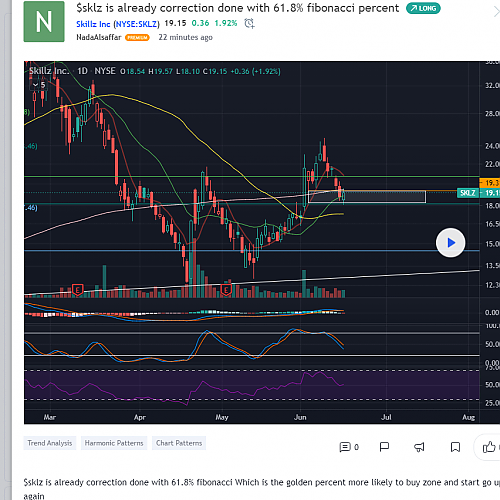Open the $sklz idea title link
This screenshot has height=500, width=500.
point(238,8)
